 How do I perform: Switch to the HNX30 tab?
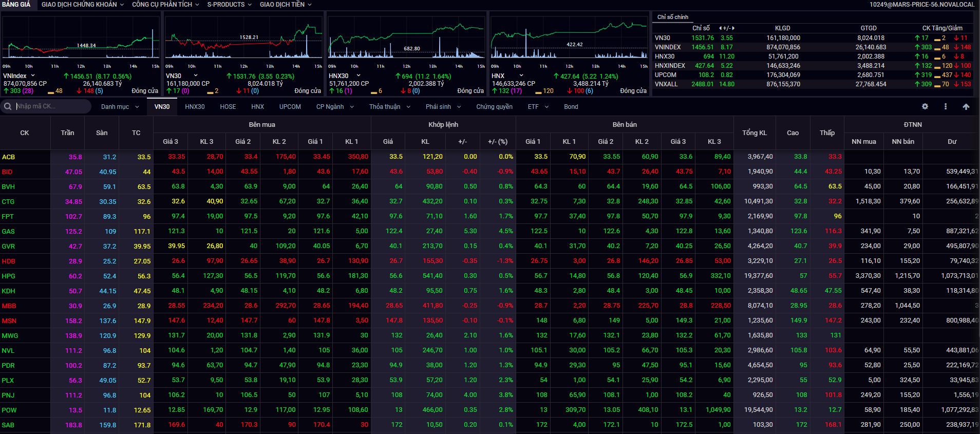tap(195, 107)
